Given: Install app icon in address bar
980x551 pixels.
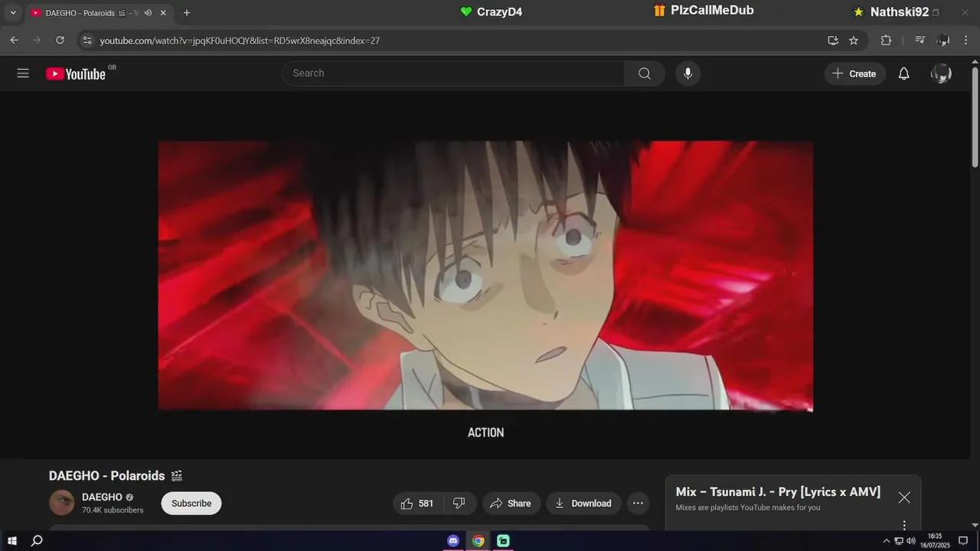Looking at the screenshot, I should [x=833, y=41].
